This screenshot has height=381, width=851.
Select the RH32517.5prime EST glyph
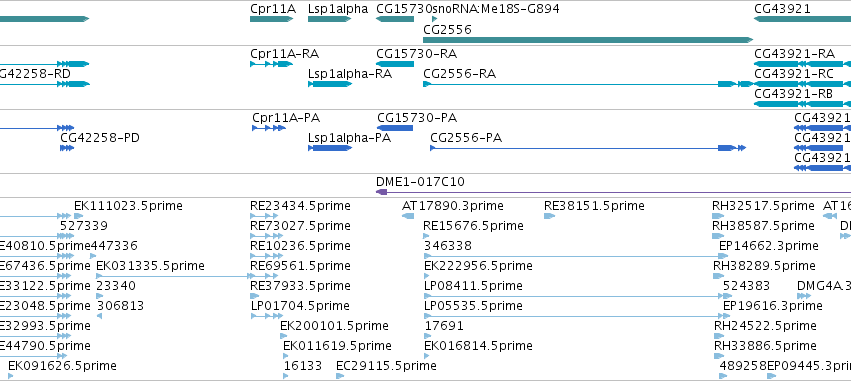pyautogui.click(x=718, y=216)
